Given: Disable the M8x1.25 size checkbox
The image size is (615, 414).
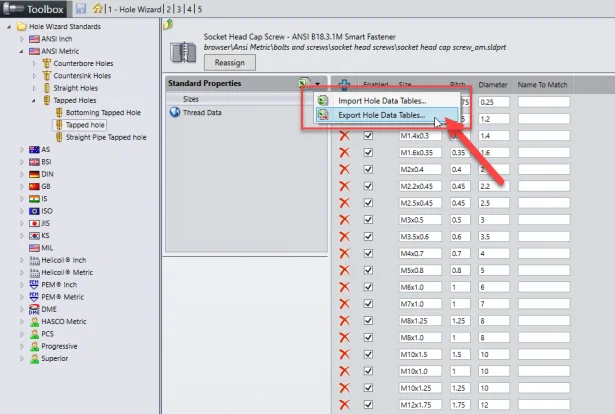Looking at the screenshot, I should pyautogui.click(x=368, y=321).
